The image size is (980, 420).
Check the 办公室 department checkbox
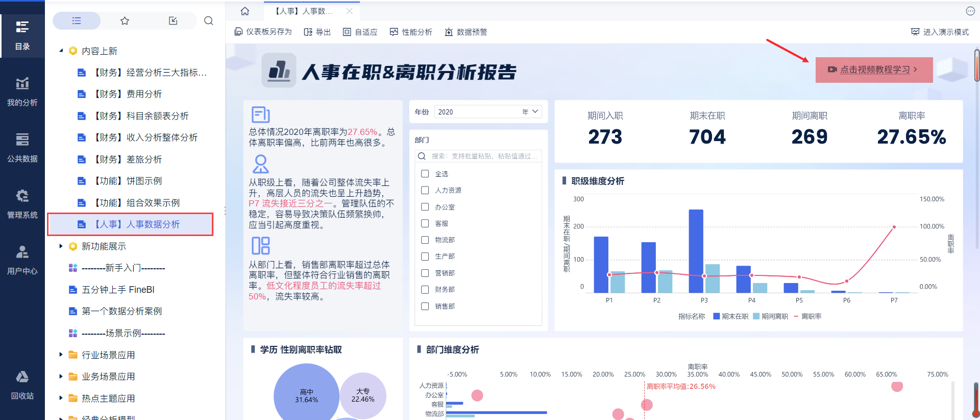click(x=425, y=207)
